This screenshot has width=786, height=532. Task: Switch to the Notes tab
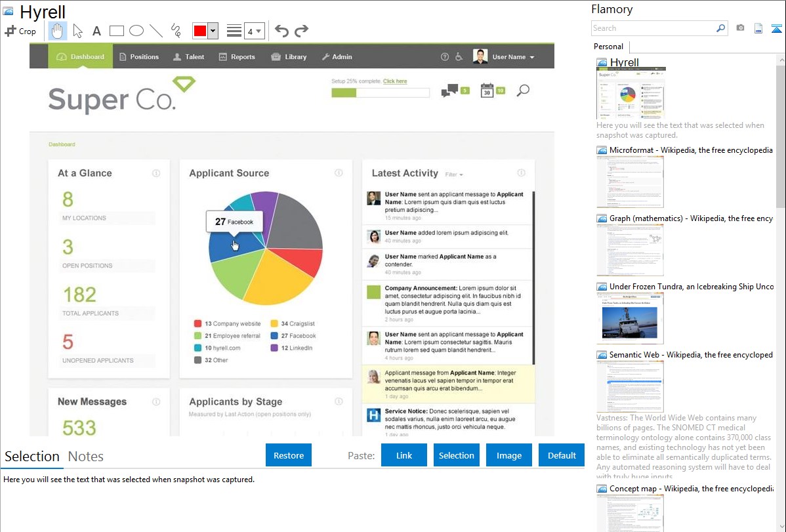(x=86, y=457)
